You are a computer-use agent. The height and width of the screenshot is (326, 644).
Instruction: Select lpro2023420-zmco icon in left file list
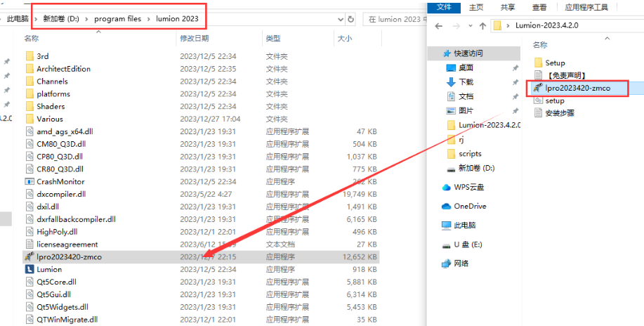[x=29, y=256]
